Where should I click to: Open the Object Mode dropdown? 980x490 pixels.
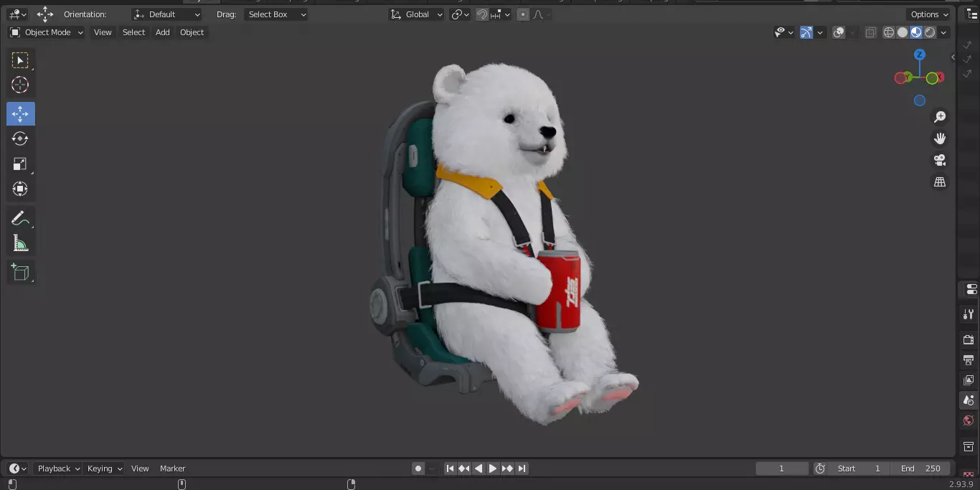pos(47,32)
